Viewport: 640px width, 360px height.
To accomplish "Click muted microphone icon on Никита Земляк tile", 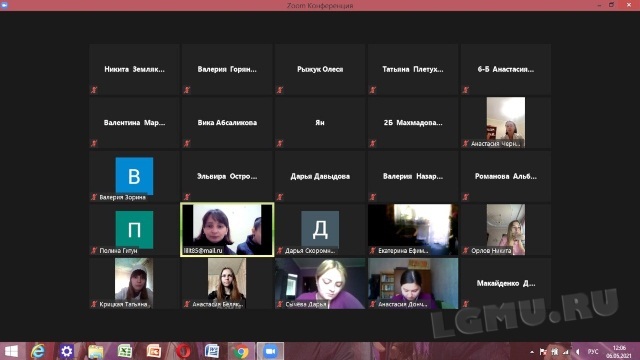I will (94, 90).
